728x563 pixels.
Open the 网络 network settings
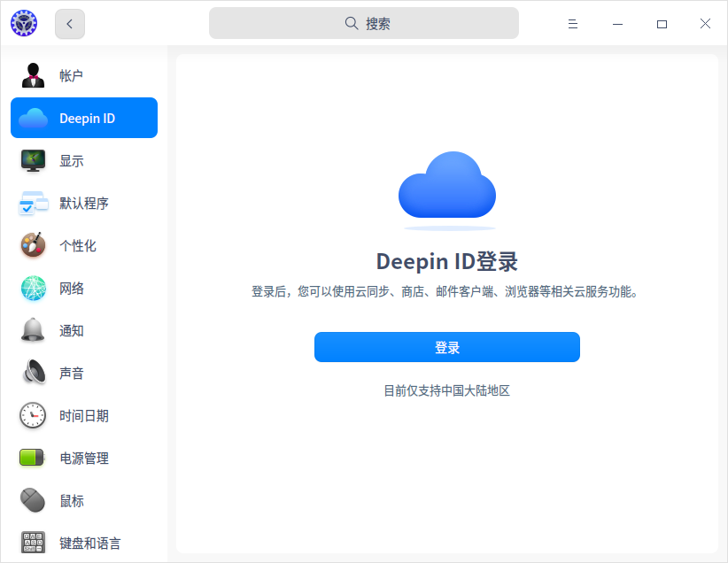coord(84,289)
